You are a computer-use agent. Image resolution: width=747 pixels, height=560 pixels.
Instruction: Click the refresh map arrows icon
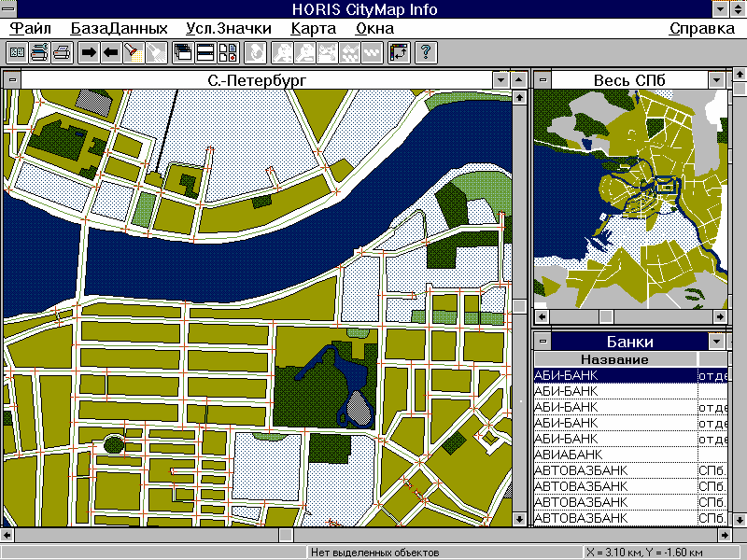coord(400,52)
